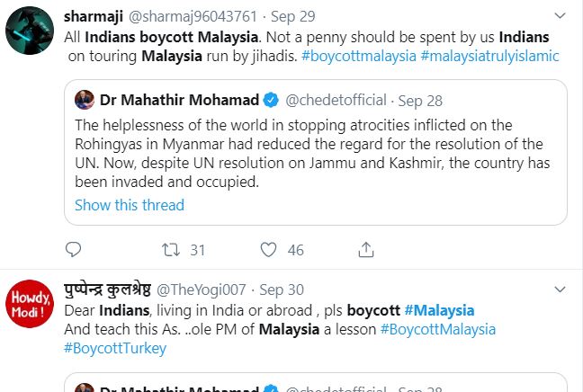
Task: Reply to sharmaji's tweet
Action: coord(74,249)
